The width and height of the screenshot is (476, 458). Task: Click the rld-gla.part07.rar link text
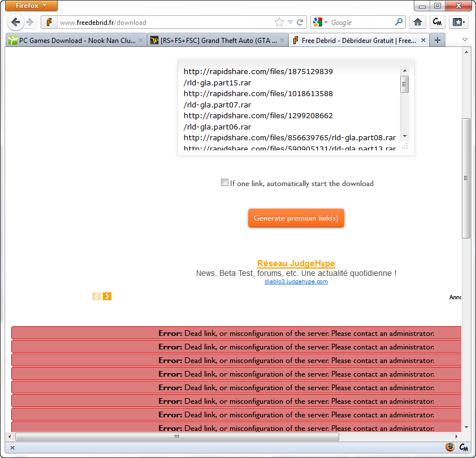click(217, 105)
